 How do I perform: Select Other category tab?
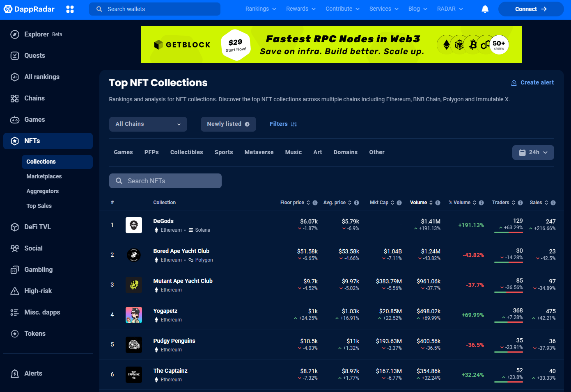click(x=377, y=152)
